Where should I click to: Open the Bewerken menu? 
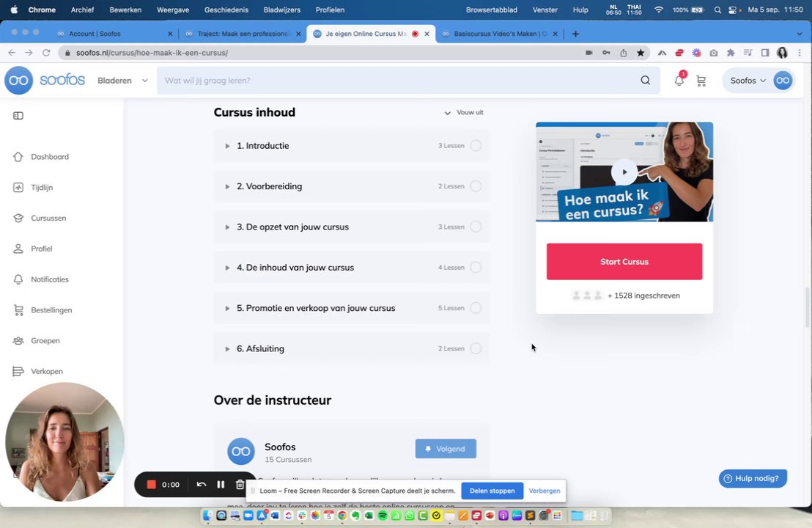125,10
